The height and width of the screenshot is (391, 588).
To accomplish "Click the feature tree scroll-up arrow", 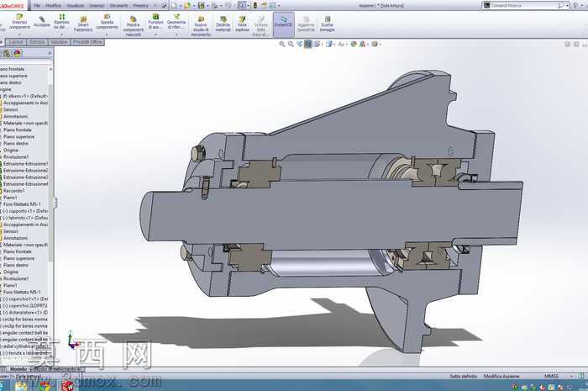I will [x=50, y=70].
